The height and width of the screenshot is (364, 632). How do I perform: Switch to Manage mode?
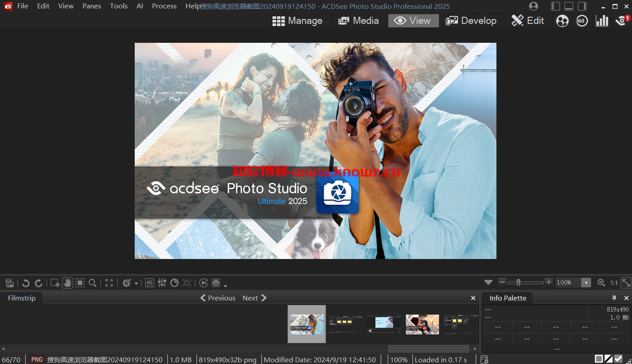(297, 21)
